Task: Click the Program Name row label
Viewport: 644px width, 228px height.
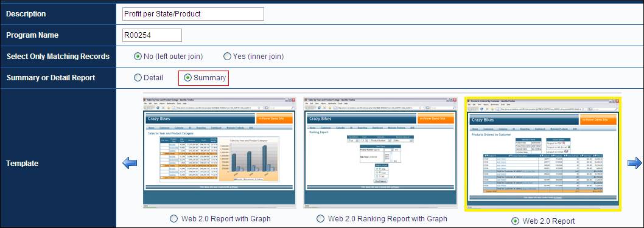Action: pos(32,35)
